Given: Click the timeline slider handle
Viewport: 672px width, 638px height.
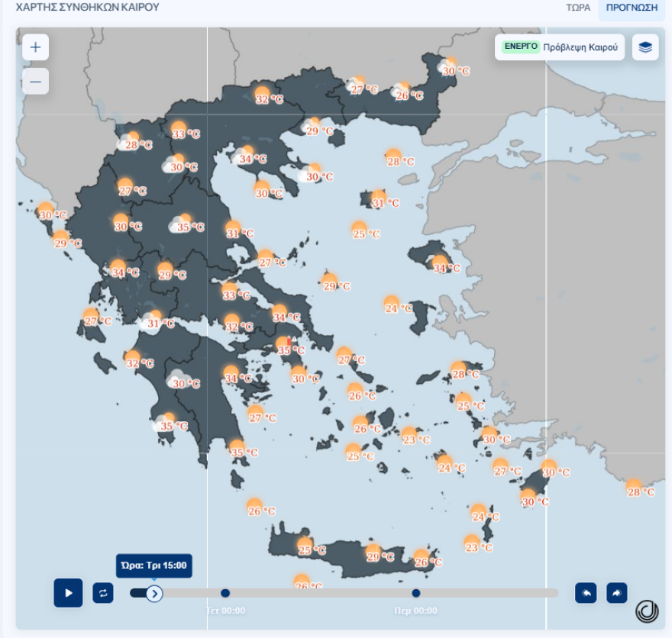Looking at the screenshot, I should pyautogui.click(x=154, y=593).
